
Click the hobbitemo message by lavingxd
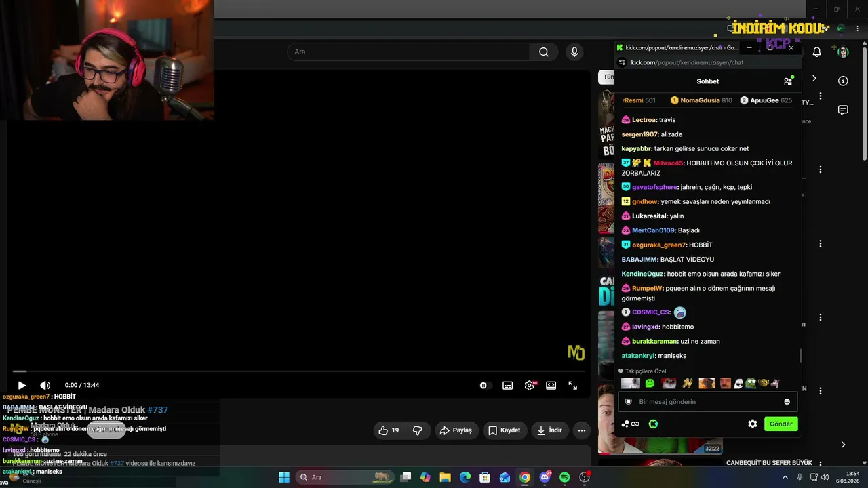click(677, 327)
